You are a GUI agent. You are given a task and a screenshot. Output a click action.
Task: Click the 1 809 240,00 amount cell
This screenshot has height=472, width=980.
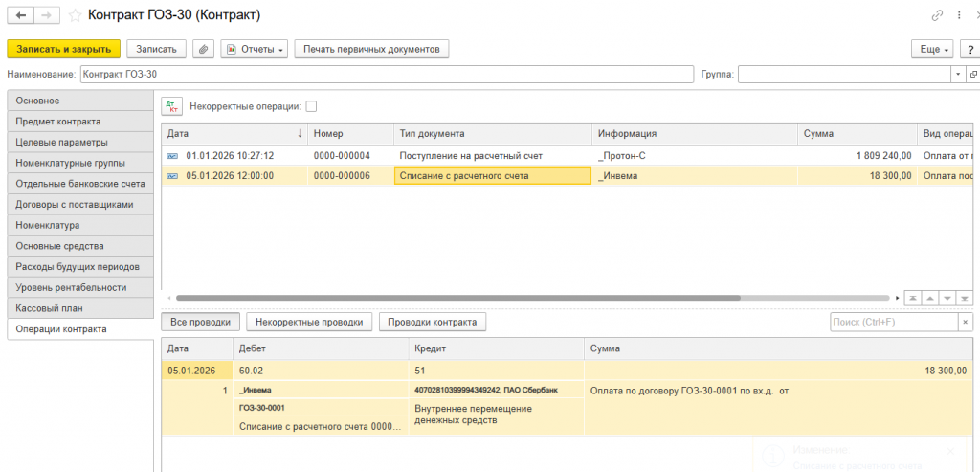point(857,156)
